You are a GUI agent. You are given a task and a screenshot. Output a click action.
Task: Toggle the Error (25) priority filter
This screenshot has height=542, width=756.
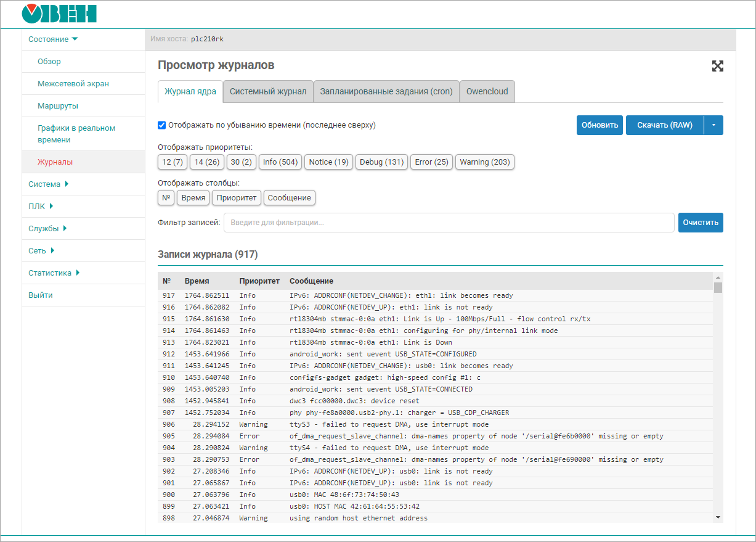431,162
